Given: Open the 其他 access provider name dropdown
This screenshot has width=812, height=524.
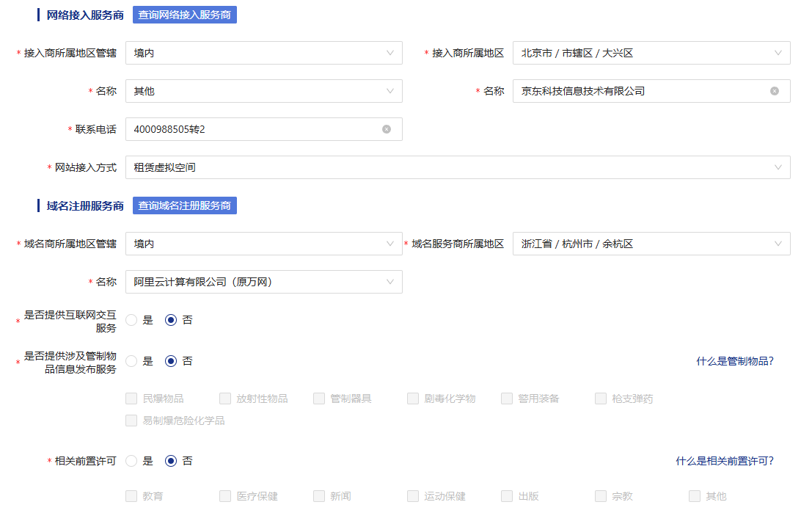Looking at the screenshot, I should click(x=263, y=91).
